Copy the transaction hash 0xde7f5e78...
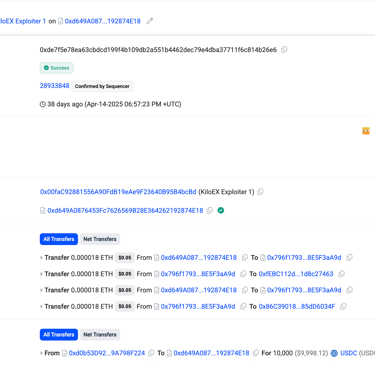The height and width of the screenshot is (366, 375). 284,50
